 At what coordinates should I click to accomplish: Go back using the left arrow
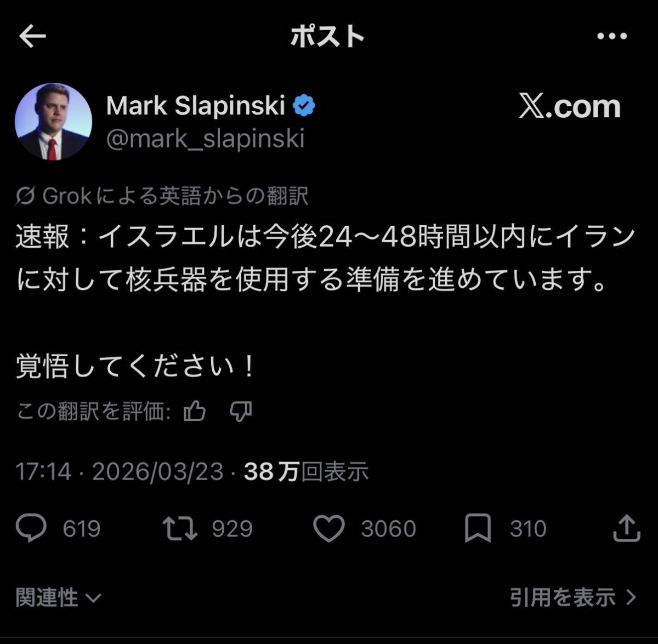(x=32, y=37)
